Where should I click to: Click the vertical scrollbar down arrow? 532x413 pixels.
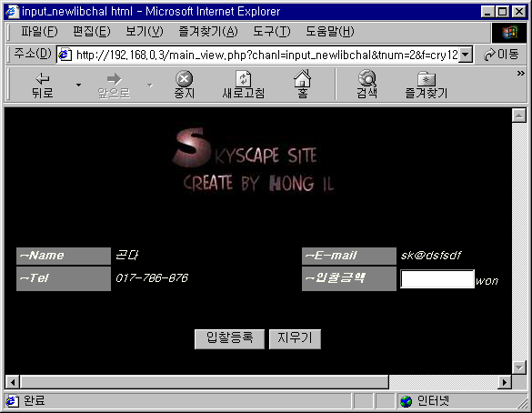[x=519, y=368]
